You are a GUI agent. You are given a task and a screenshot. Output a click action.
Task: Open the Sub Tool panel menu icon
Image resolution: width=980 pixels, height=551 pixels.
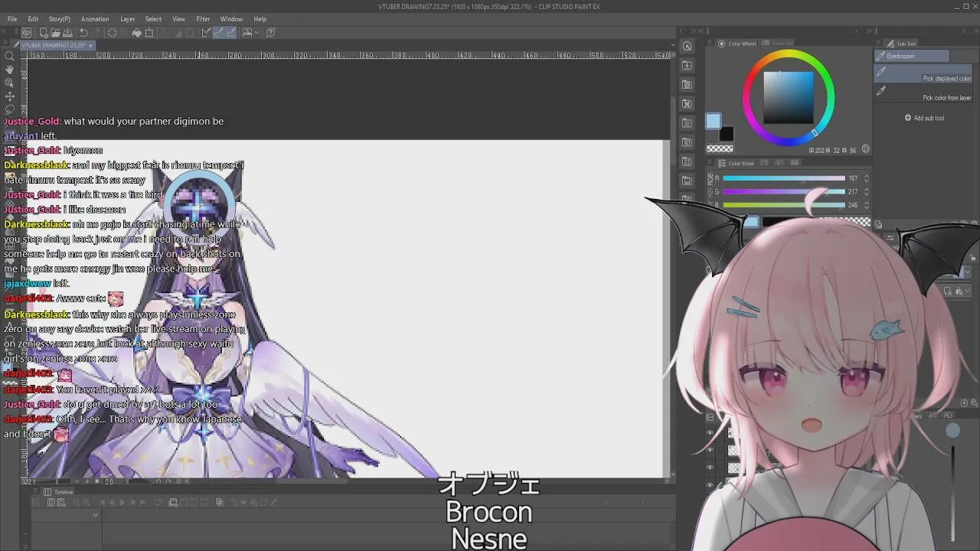point(878,42)
